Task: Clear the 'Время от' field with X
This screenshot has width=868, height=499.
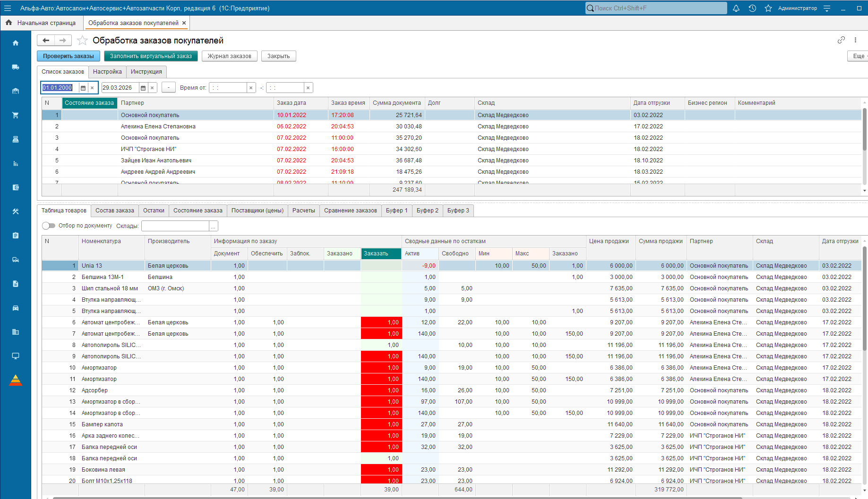Action: click(251, 88)
